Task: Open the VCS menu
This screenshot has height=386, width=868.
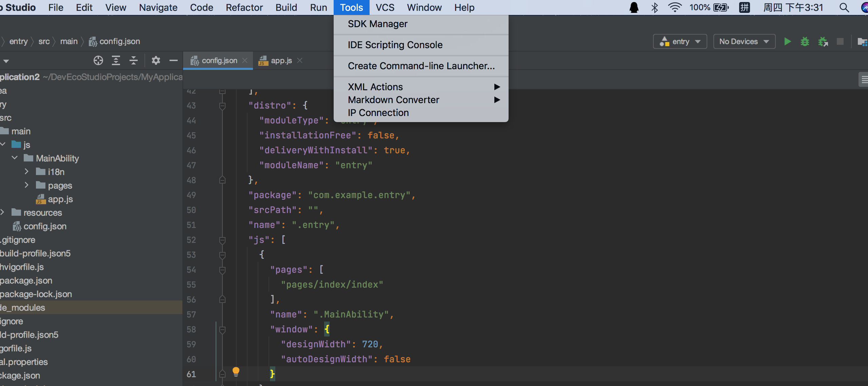Action: [x=385, y=7]
